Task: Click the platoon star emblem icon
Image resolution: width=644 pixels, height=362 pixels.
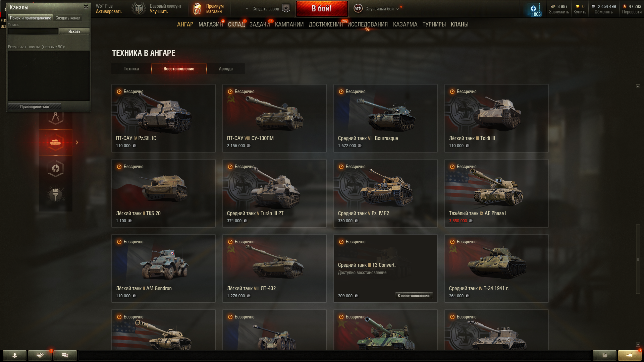Action: [286, 8]
